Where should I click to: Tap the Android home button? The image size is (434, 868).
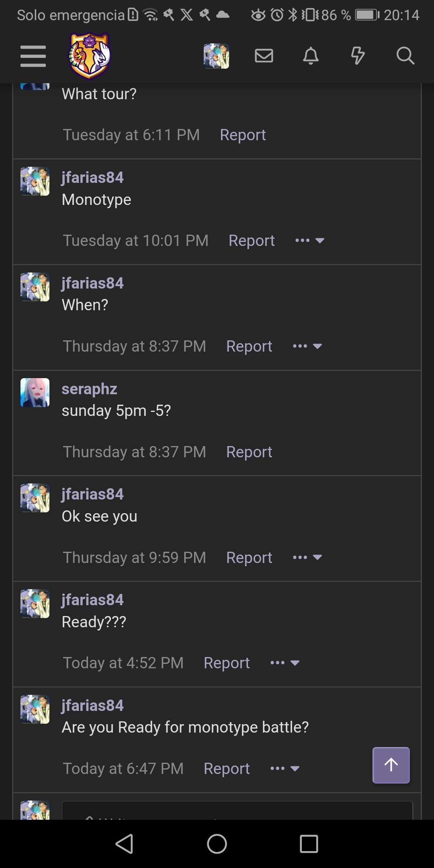[x=217, y=843]
